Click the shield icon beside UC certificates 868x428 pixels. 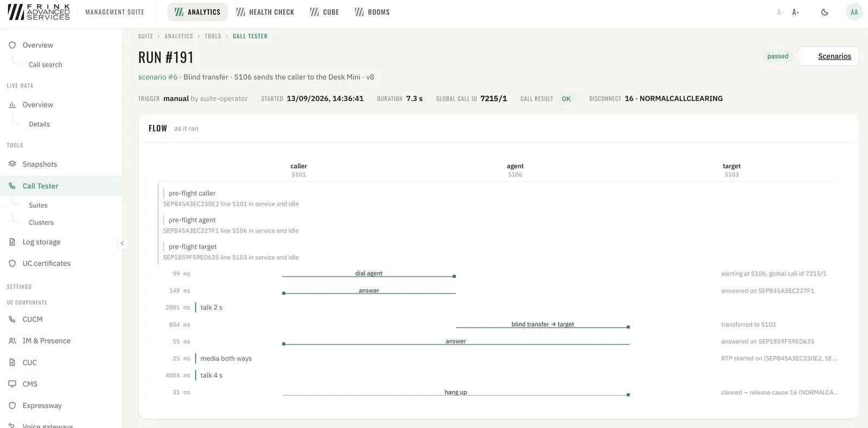point(12,263)
